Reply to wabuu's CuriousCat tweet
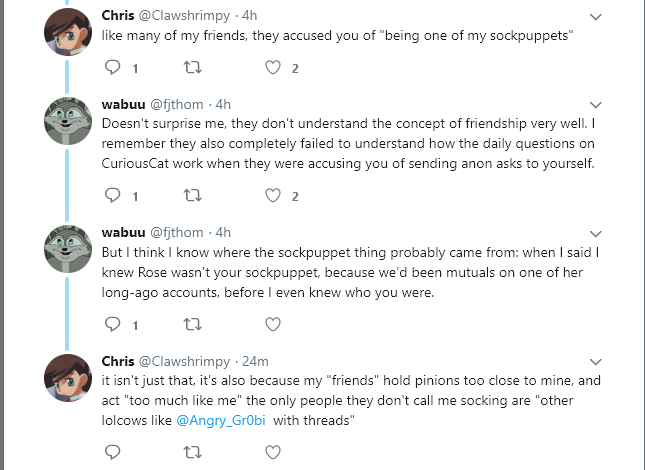Screen dimensions: 645x470 112,195
